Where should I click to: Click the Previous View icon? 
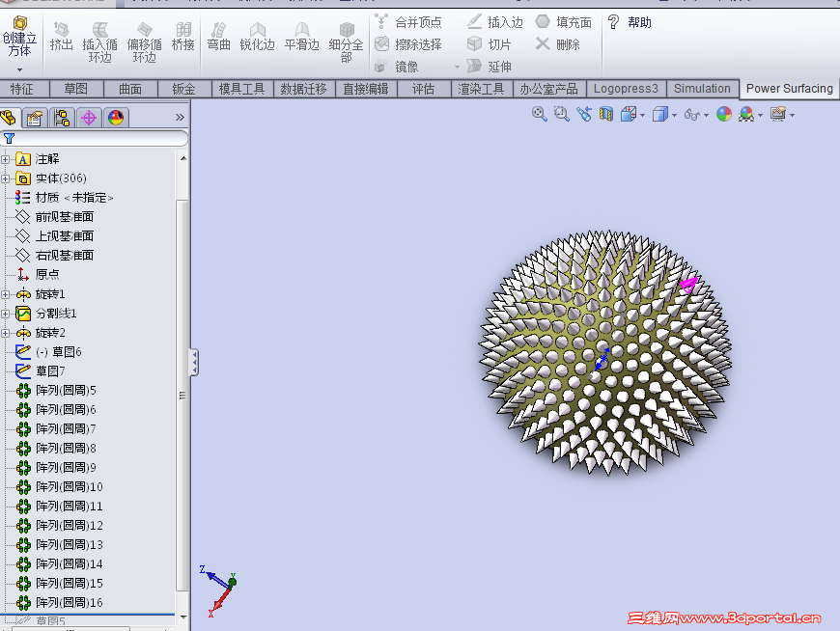(x=584, y=114)
